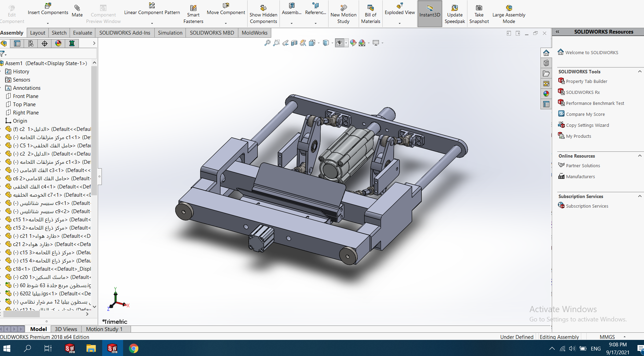Click the Mate tool in the ribbon

coord(77,11)
